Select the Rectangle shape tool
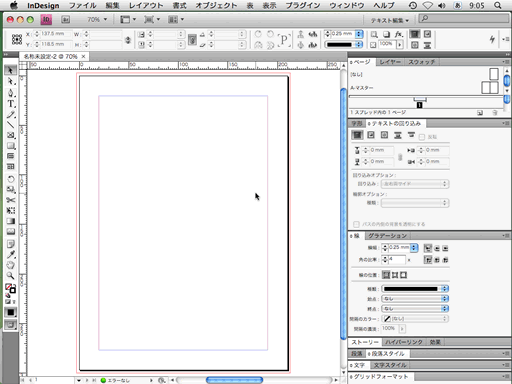Screen dimensions: 512x384 11,146
